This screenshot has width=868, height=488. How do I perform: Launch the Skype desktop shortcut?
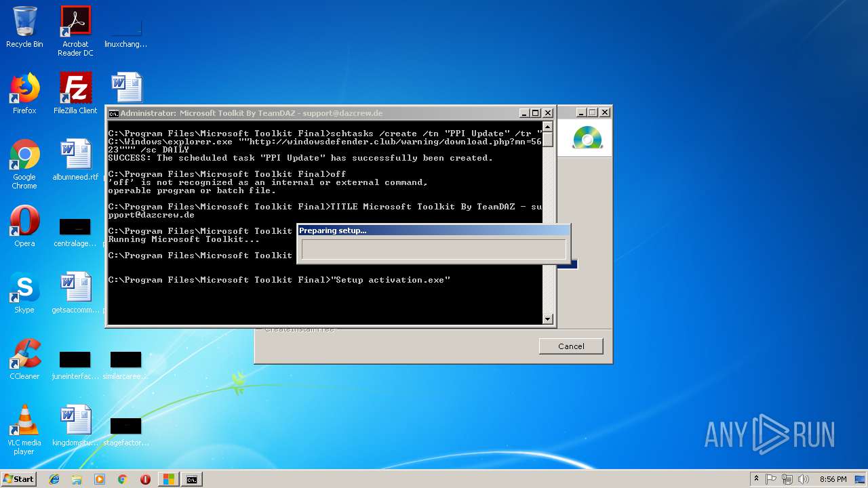pos(24,293)
